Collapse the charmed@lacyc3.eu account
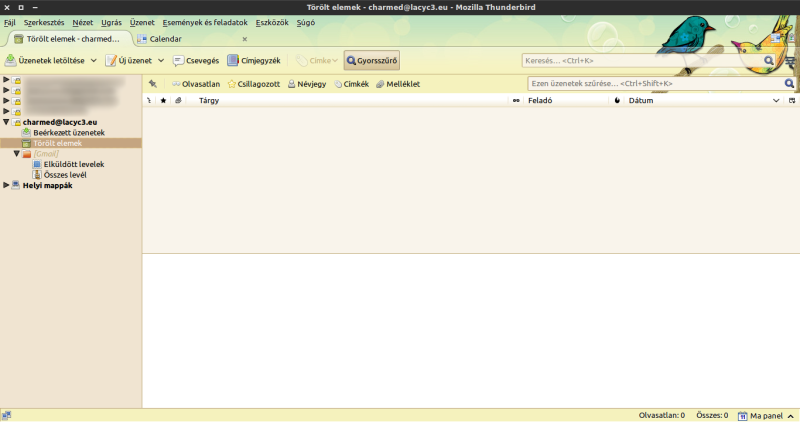This screenshot has width=800, height=422. (x=6, y=122)
